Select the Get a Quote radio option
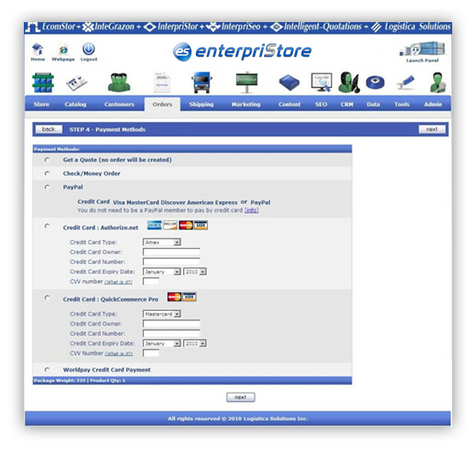This screenshot has width=476, height=449. point(47,160)
